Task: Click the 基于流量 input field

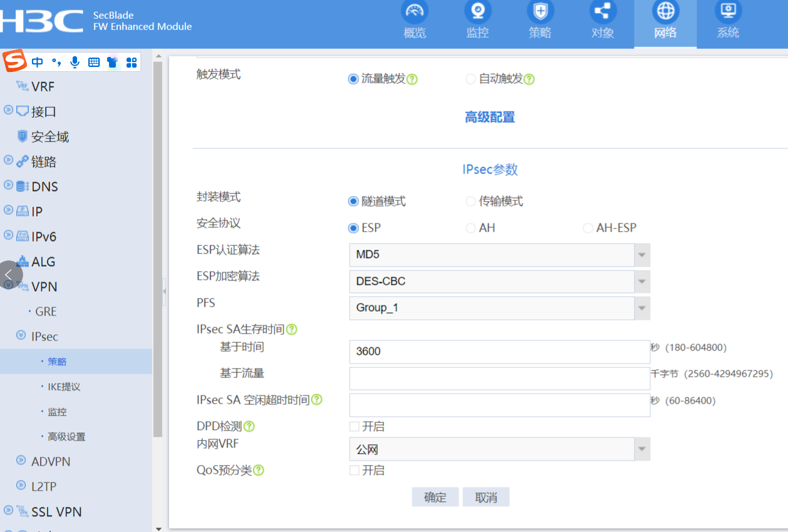Action: pos(499,379)
